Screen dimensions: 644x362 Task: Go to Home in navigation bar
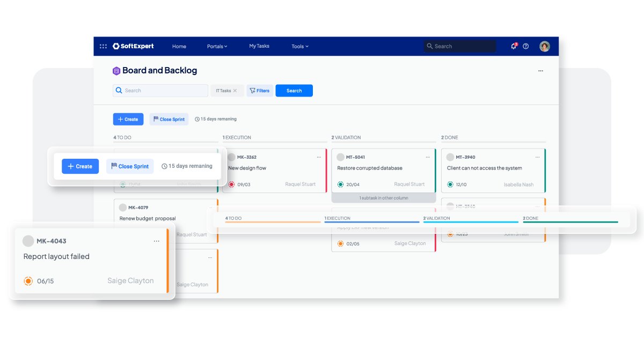[x=179, y=46]
